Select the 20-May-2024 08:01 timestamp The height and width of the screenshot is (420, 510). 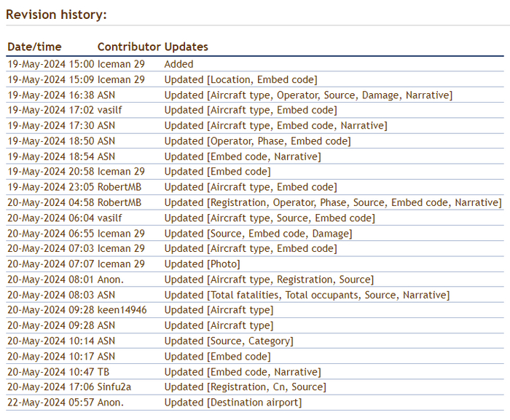coord(50,280)
